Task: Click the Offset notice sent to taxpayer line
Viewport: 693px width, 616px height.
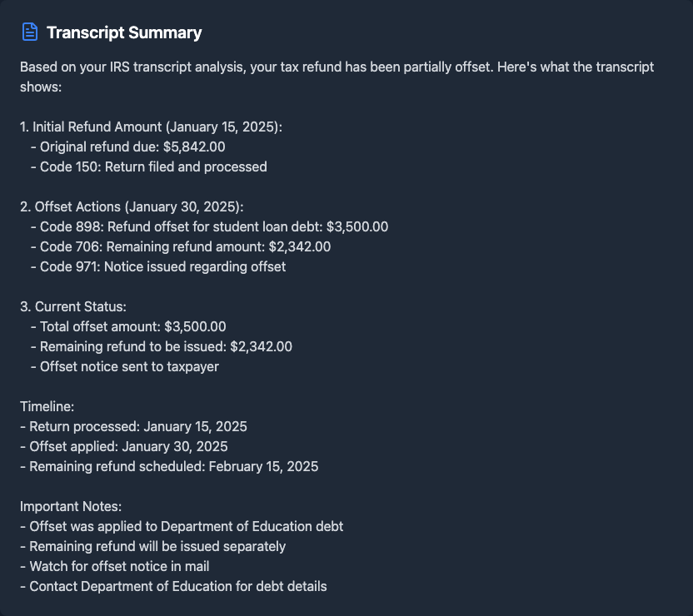Action: coord(129,366)
